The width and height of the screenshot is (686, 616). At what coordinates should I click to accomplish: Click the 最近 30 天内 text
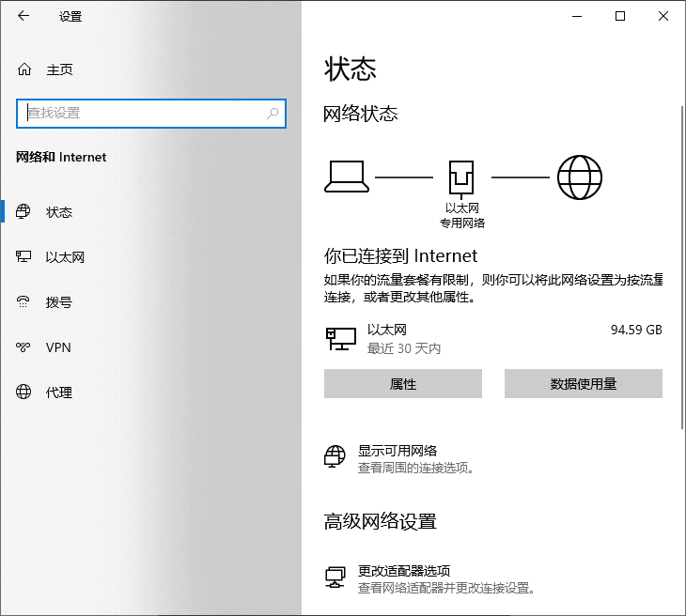coord(404,348)
